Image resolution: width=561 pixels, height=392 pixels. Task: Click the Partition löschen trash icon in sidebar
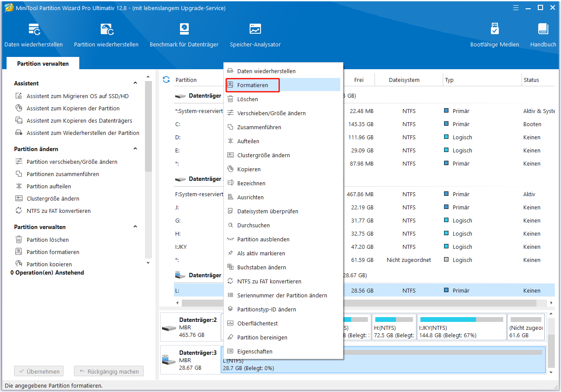[19, 240]
